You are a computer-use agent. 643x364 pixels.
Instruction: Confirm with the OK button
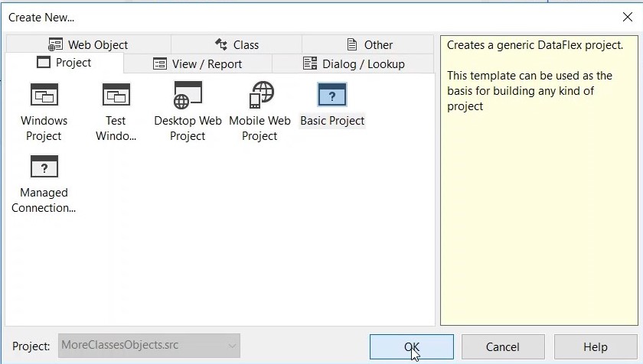(x=411, y=346)
